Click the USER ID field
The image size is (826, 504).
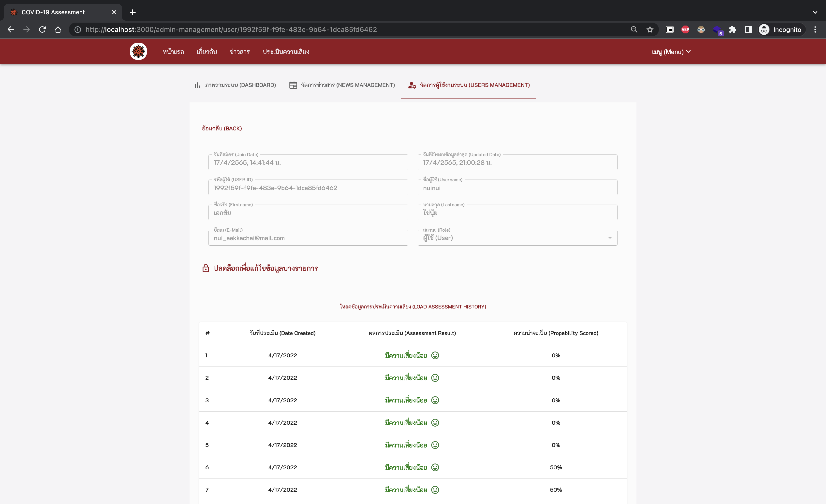click(308, 188)
